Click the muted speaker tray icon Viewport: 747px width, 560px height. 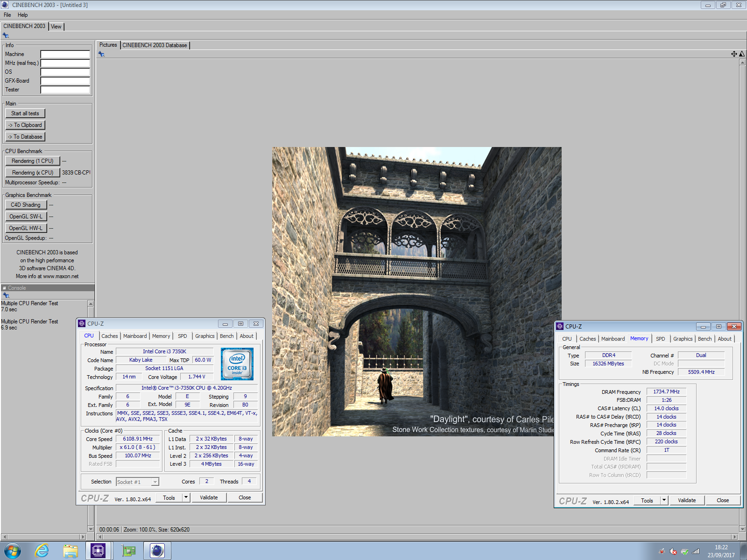[673, 551]
